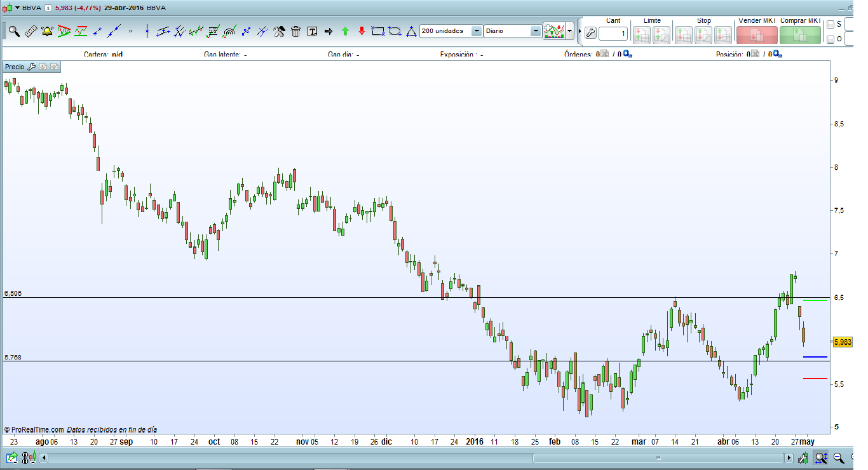Click the export chart icon at bottom left
The image size is (868, 470).
[x=12, y=457]
